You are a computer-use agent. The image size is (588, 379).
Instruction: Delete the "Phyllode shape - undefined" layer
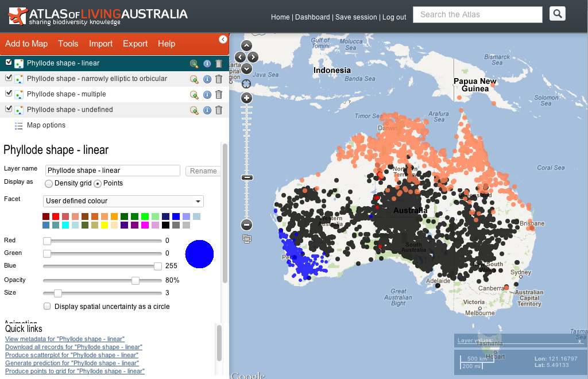(219, 110)
